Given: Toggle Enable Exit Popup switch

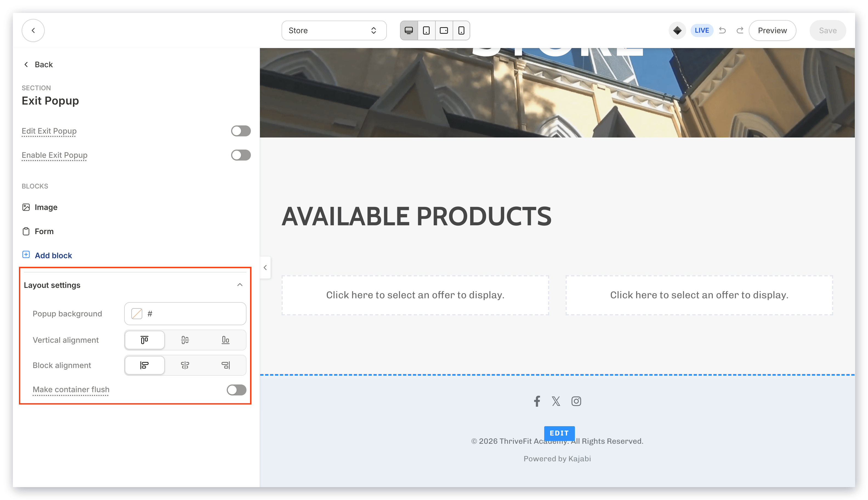Looking at the screenshot, I should pyautogui.click(x=240, y=155).
